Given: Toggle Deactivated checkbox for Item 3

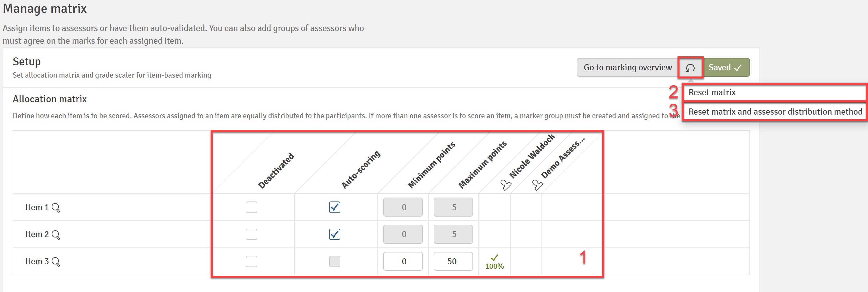Looking at the screenshot, I should click(x=251, y=261).
